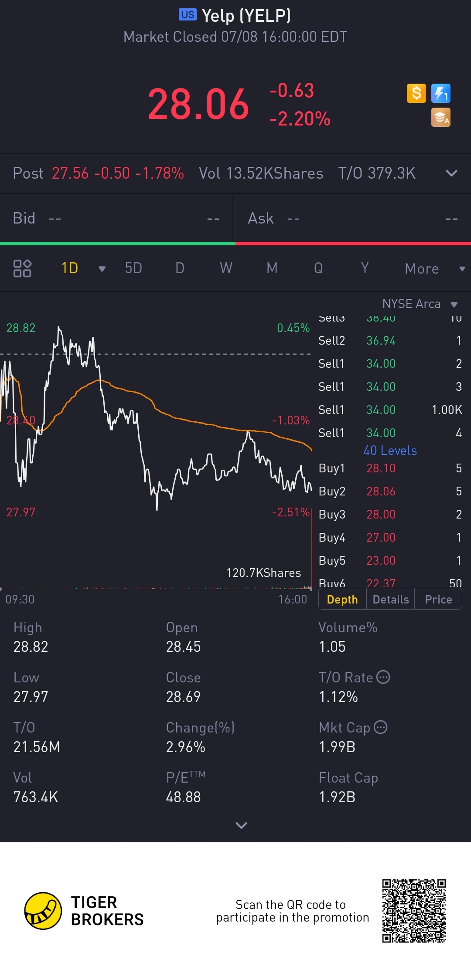Tap the Tiger Brokers logo
471x980 pixels.
pyautogui.click(x=84, y=911)
